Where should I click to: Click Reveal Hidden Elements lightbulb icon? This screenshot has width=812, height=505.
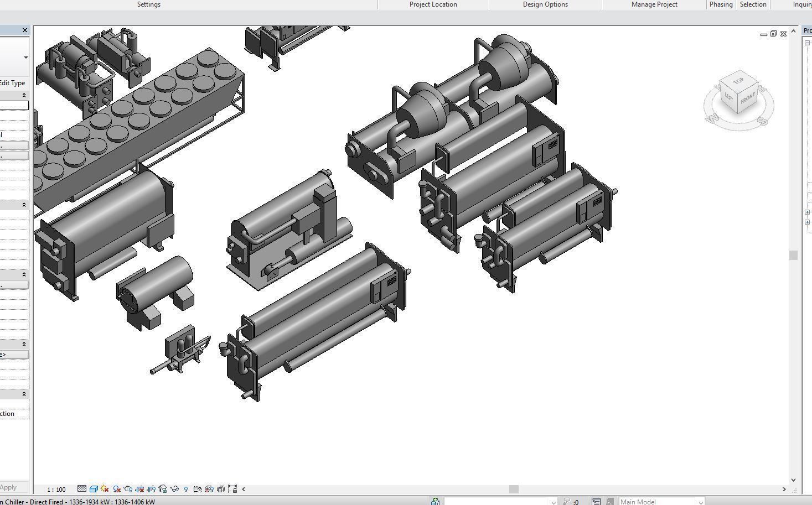coord(186,489)
